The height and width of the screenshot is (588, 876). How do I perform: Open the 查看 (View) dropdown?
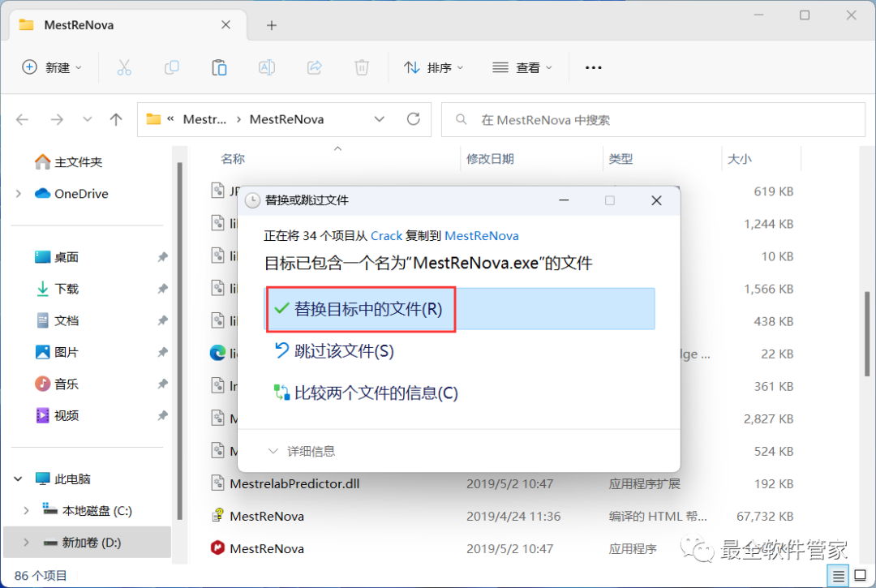tap(522, 67)
